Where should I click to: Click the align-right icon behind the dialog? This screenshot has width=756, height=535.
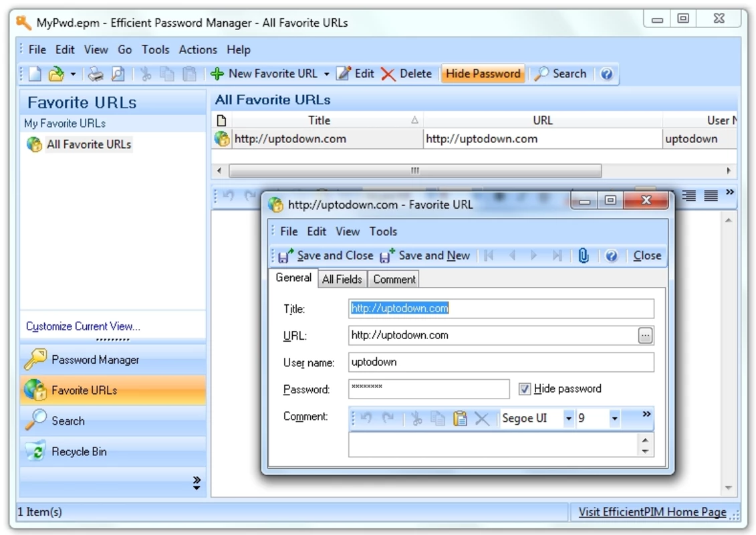[x=689, y=195]
